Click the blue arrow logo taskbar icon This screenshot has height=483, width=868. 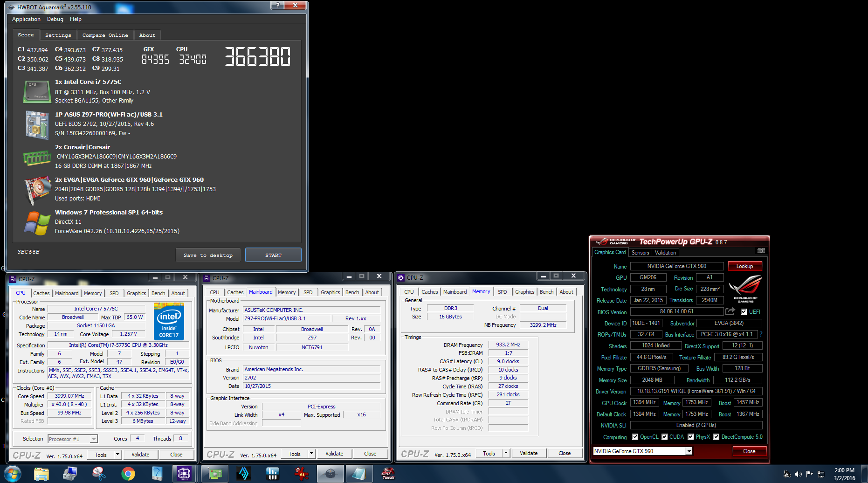pyautogui.click(x=243, y=474)
